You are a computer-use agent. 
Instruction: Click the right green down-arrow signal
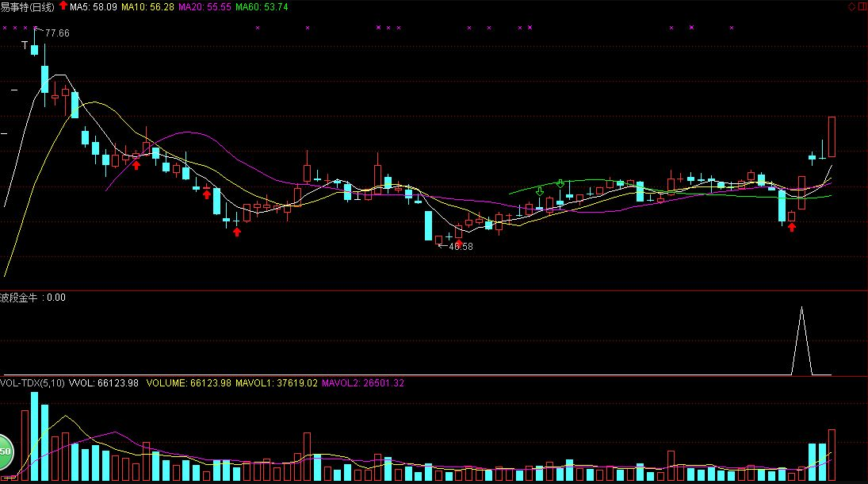pyautogui.click(x=560, y=183)
